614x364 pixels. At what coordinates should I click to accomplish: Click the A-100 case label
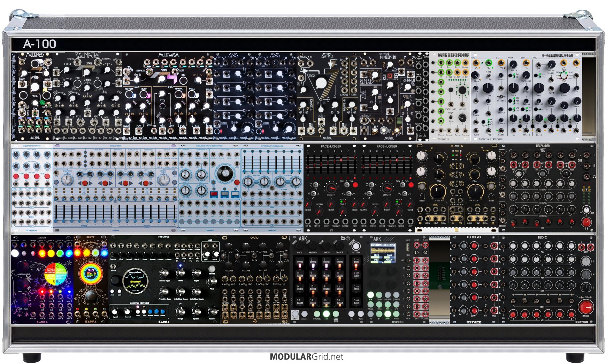[x=39, y=44]
